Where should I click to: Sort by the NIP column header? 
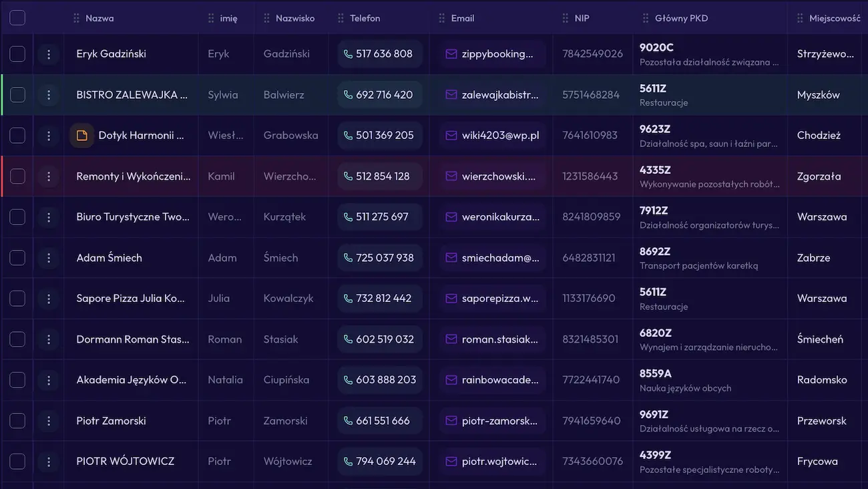(582, 18)
